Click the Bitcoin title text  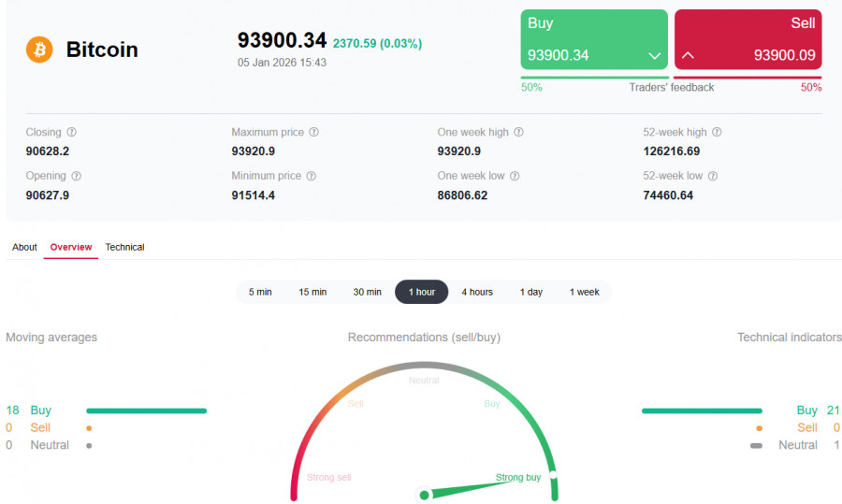(102, 50)
